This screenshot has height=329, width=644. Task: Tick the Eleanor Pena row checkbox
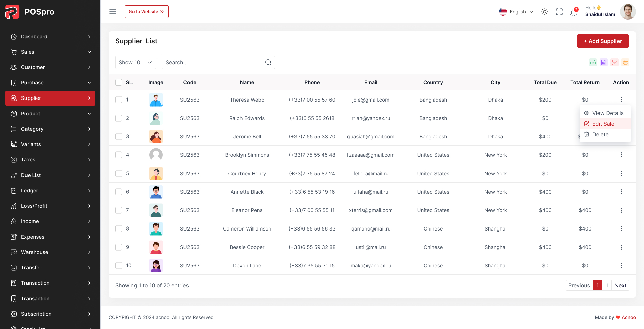click(x=119, y=210)
